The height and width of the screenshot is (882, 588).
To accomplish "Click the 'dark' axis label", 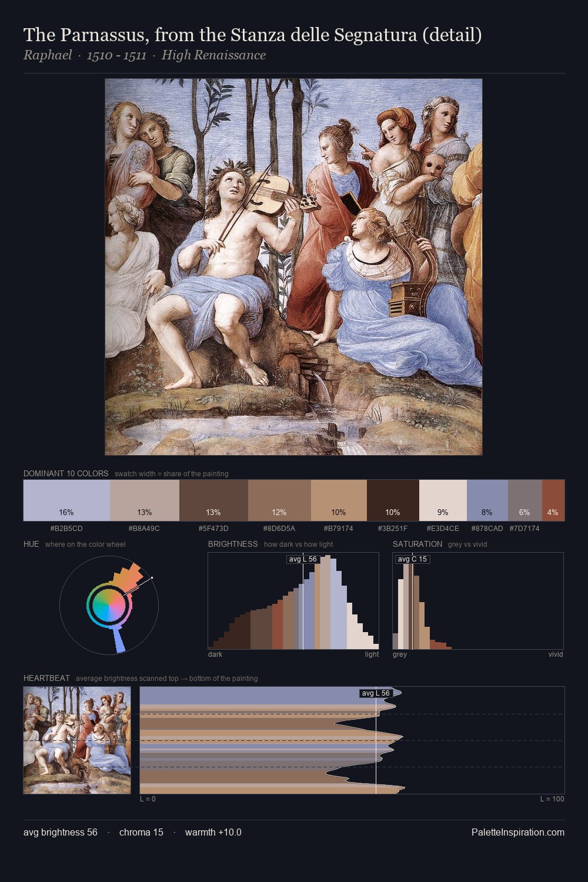I will pos(215,654).
